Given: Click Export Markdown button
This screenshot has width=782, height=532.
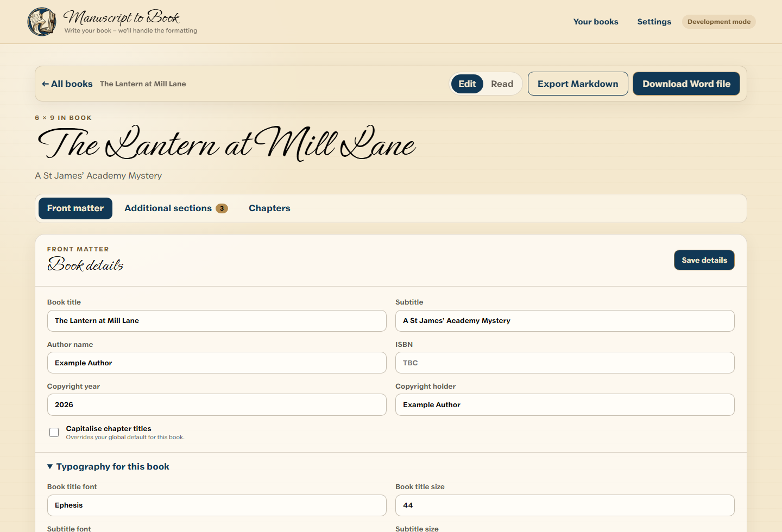Looking at the screenshot, I should [x=578, y=84].
